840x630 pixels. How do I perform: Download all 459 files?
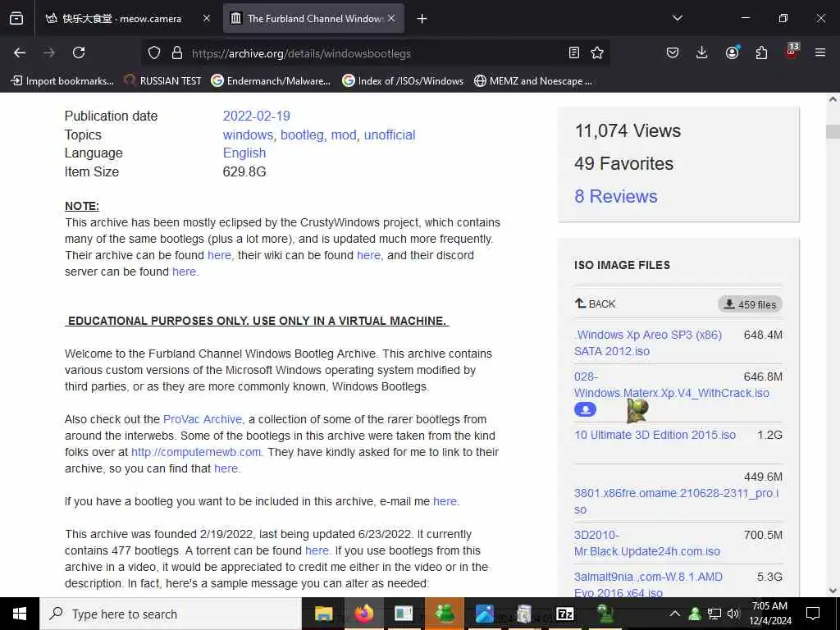[750, 304]
